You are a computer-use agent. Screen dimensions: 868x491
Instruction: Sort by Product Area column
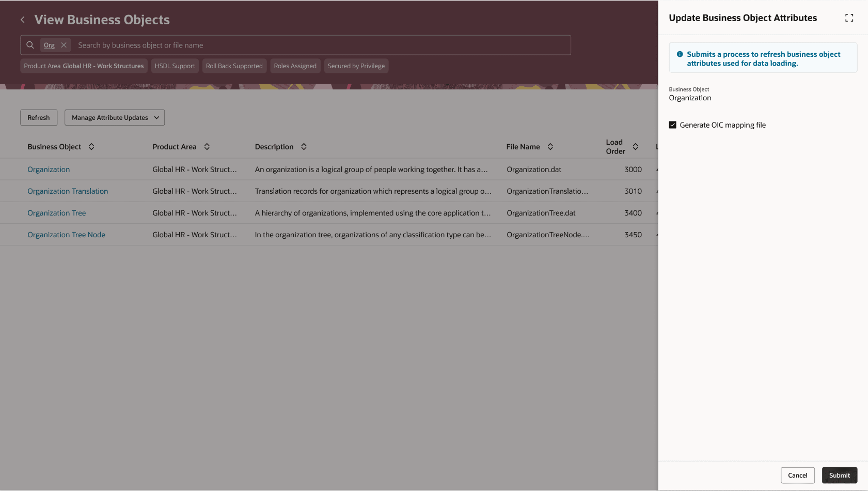(x=207, y=147)
